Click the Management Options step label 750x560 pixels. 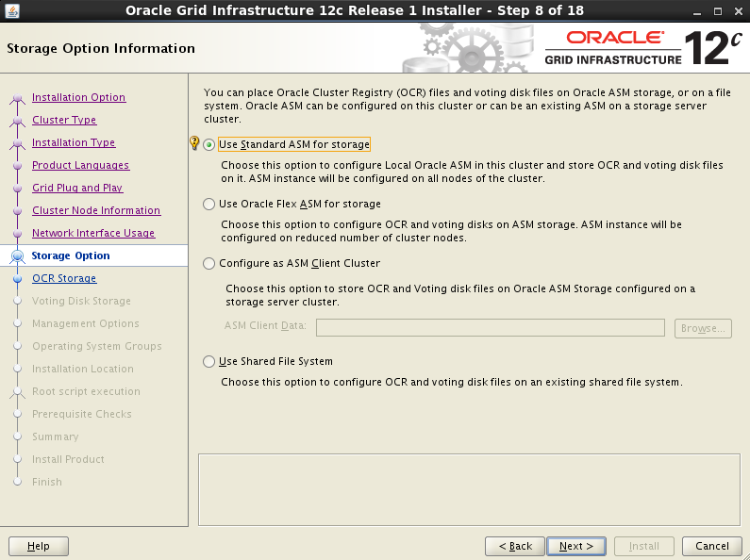[x=86, y=323]
